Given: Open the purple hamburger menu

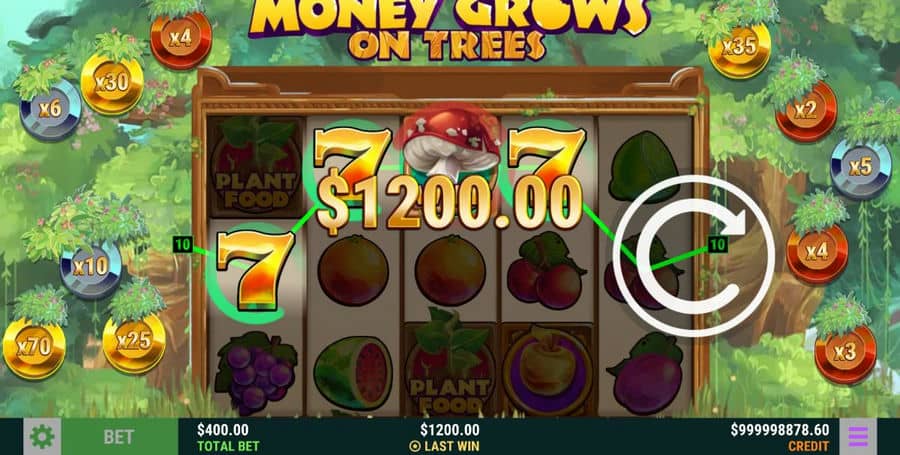Looking at the screenshot, I should click(x=858, y=437).
